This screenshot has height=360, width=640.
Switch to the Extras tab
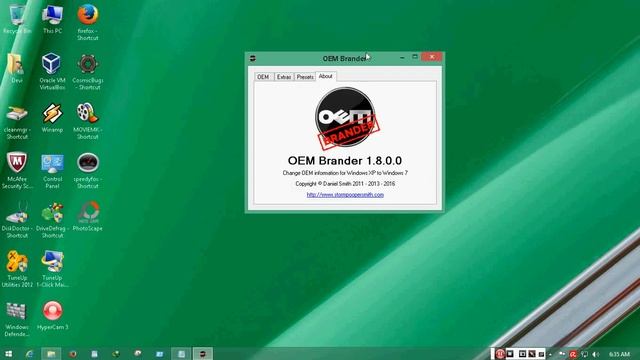coord(284,77)
